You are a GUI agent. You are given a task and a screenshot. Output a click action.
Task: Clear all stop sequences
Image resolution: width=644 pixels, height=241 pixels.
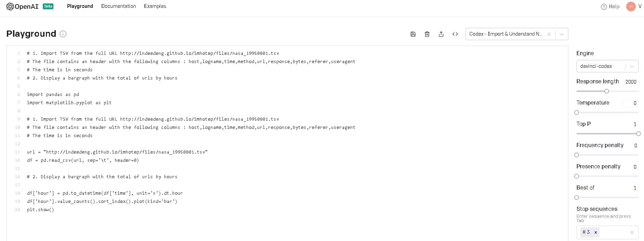coord(632,232)
